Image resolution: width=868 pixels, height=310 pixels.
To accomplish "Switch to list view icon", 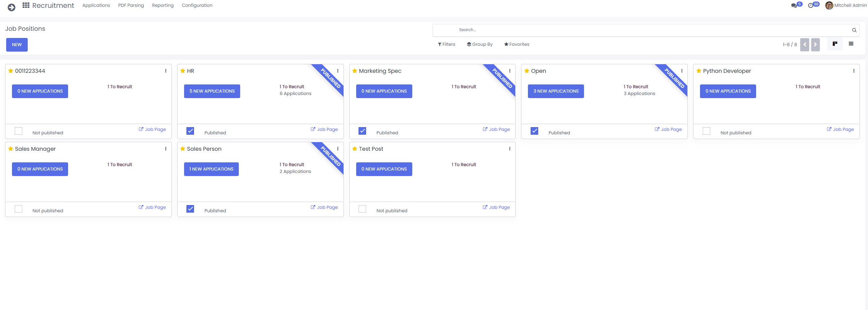I will [x=851, y=44].
